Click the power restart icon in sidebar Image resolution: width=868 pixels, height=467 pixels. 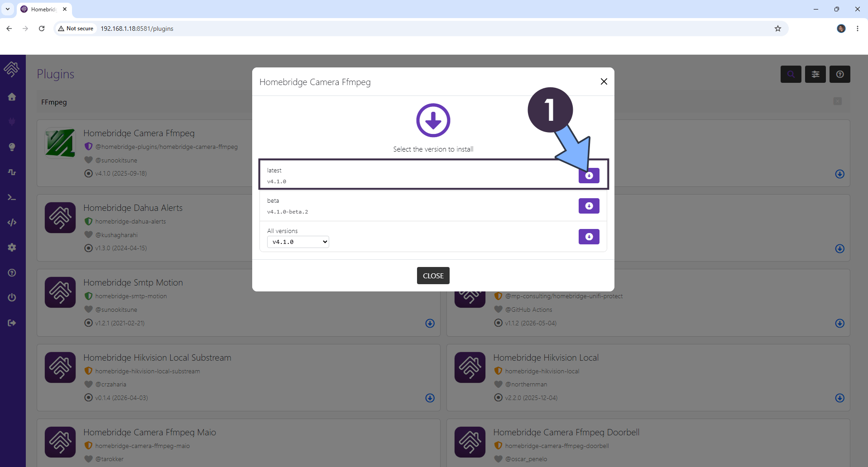pyautogui.click(x=12, y=298)
